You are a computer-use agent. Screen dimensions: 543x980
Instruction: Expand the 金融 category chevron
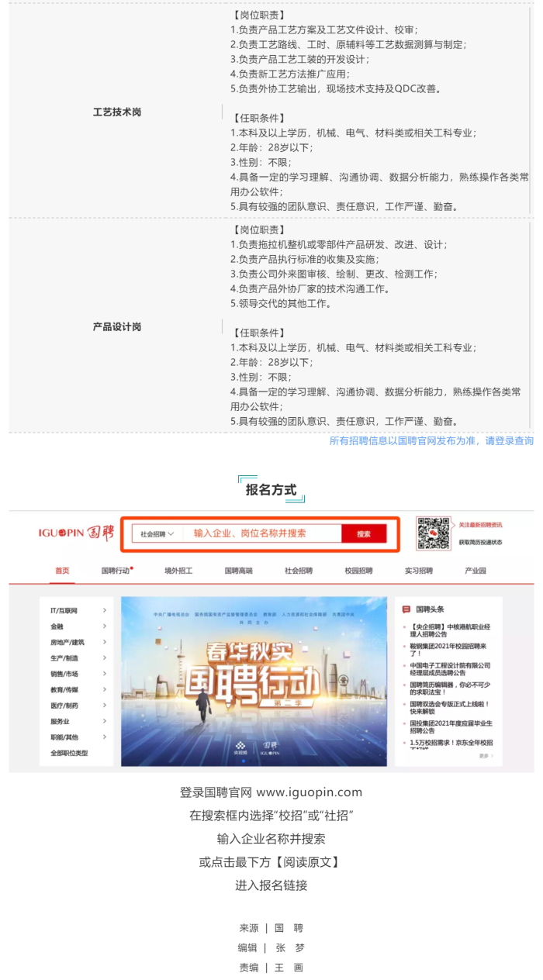(105, 626)
